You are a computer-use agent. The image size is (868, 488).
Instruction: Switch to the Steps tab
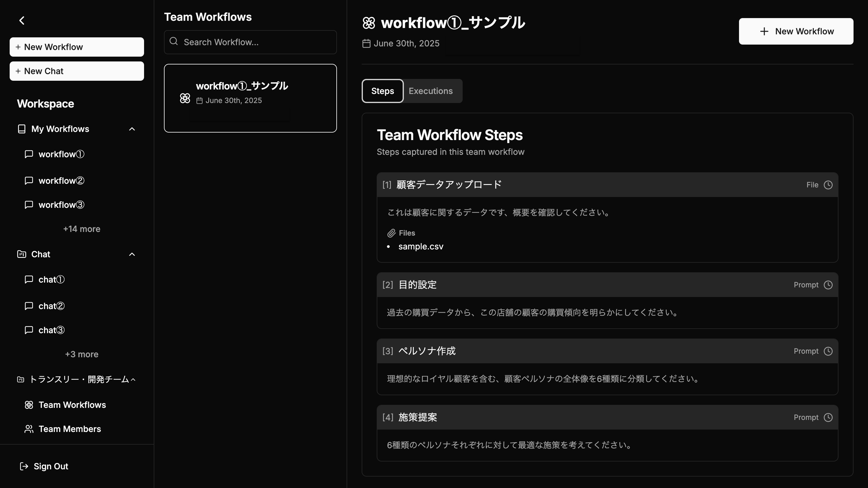click(x=382, y=91)
